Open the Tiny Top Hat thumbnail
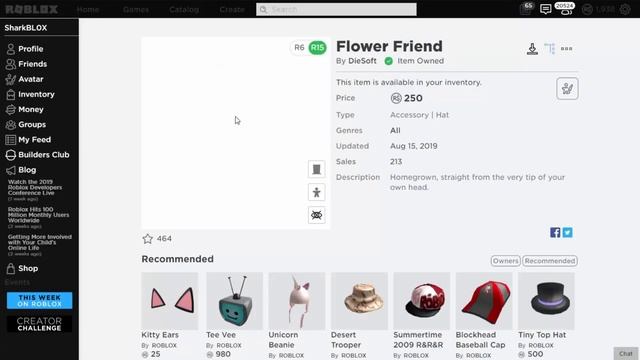The image size is (640, 360). [546, 301]
